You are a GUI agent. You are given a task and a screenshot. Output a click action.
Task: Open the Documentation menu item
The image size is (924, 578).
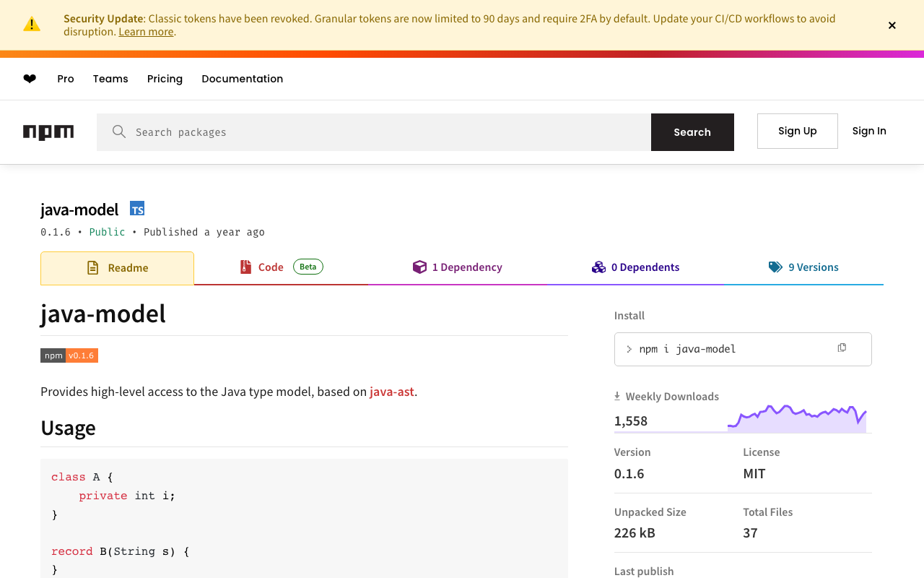coord(242,79)
